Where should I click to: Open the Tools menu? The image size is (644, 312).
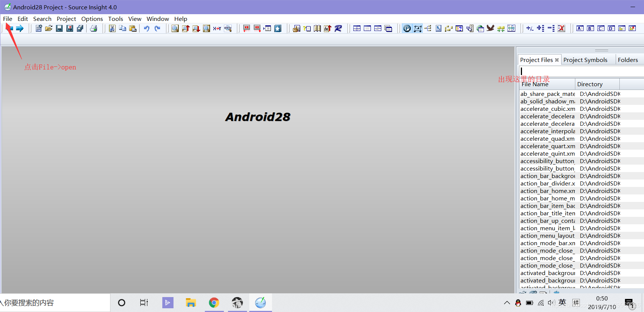116,19
